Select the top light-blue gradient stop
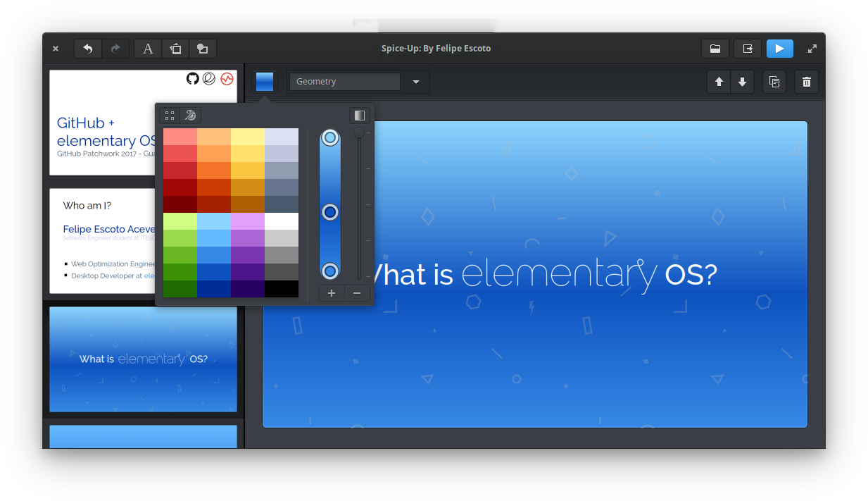This screenshot has width=868, height=501. pos(330,137)
